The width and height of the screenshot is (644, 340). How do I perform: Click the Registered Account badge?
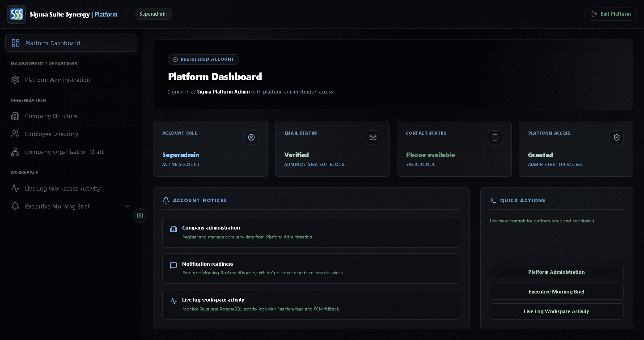click(x=203, y=59)
